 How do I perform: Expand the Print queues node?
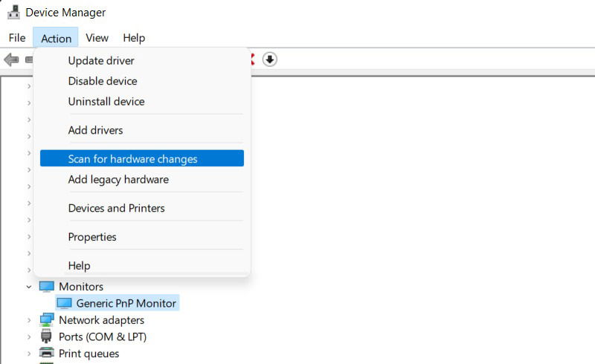tap(29, 354)
